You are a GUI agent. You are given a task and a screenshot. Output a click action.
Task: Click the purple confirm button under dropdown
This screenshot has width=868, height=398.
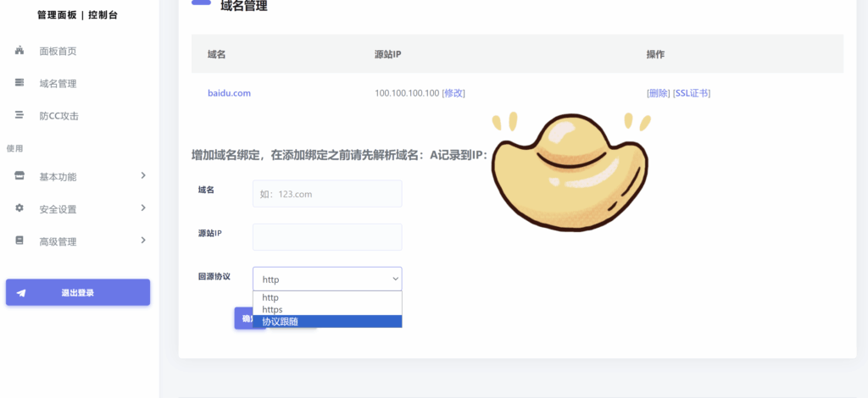tap(243, 318)
